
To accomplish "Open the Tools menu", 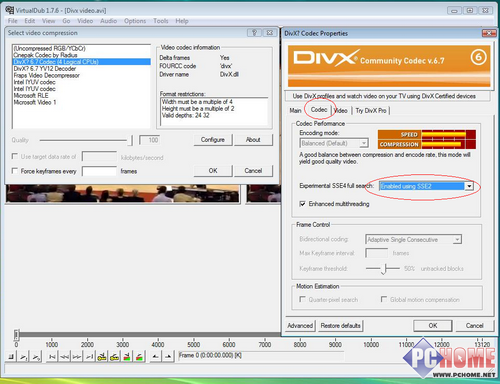I will pyautogui.click(x=160, y=21).
